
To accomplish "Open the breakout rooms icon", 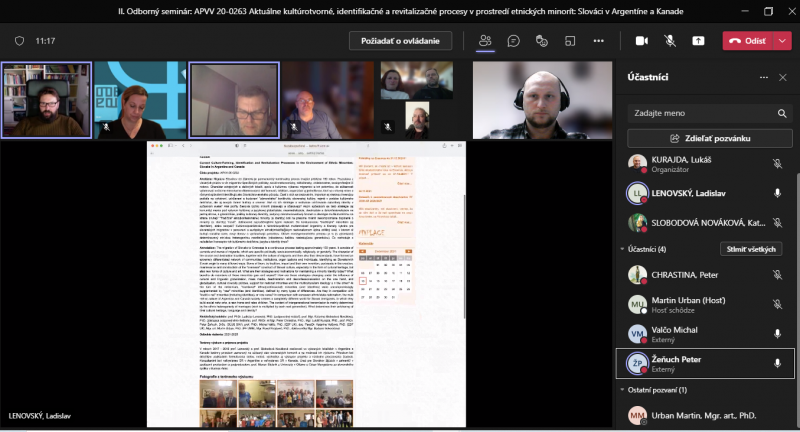I will [571, 41].
